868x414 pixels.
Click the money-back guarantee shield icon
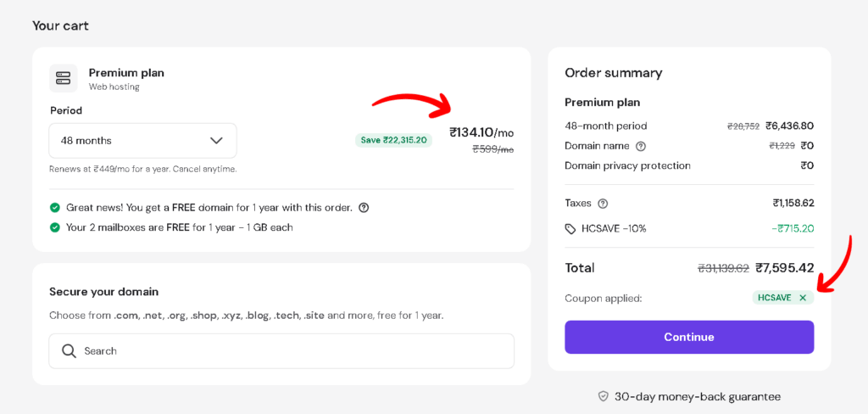coord(604,396)
